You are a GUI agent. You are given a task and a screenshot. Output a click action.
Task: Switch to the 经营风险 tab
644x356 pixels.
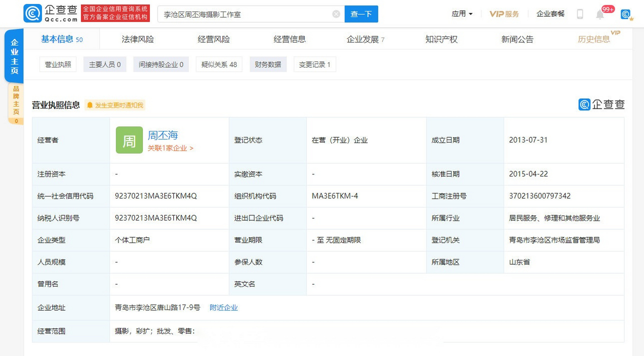click(x=214, y=39)
